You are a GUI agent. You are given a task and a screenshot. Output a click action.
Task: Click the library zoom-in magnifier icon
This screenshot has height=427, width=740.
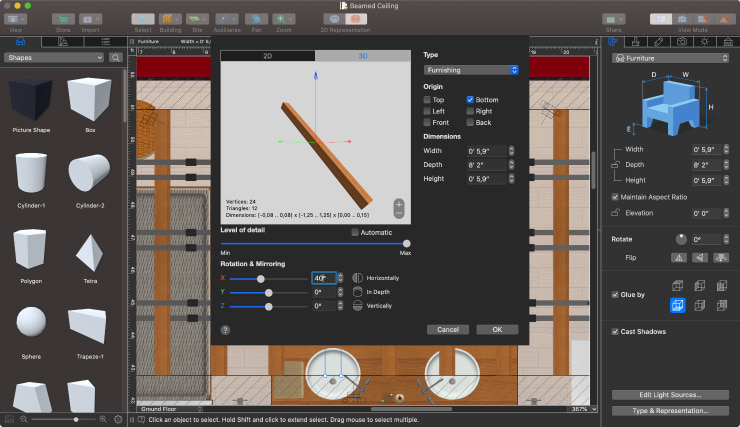tap(103, 419)
